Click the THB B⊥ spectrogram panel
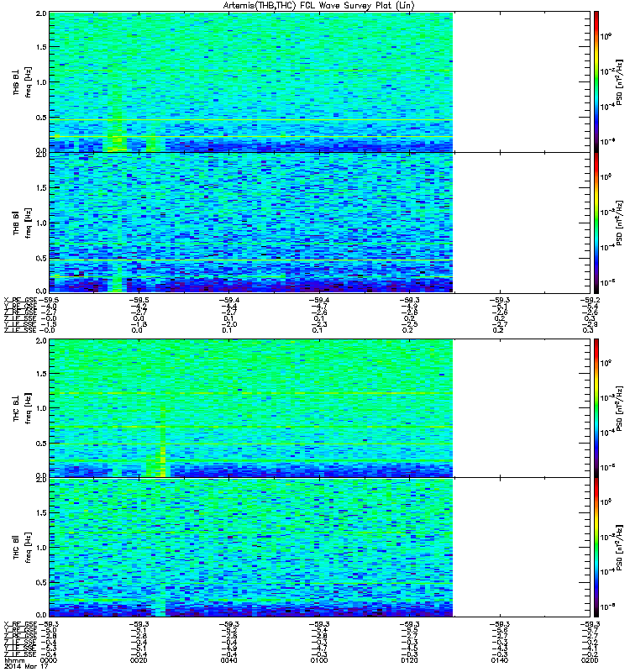 coord(319,81)
